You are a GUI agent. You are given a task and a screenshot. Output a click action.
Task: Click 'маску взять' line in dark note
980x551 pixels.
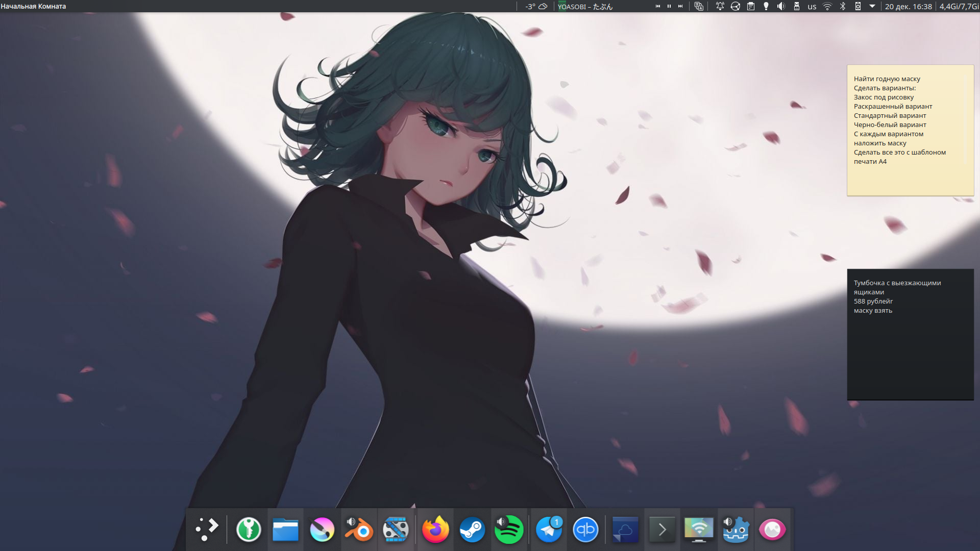pos(873,310)
